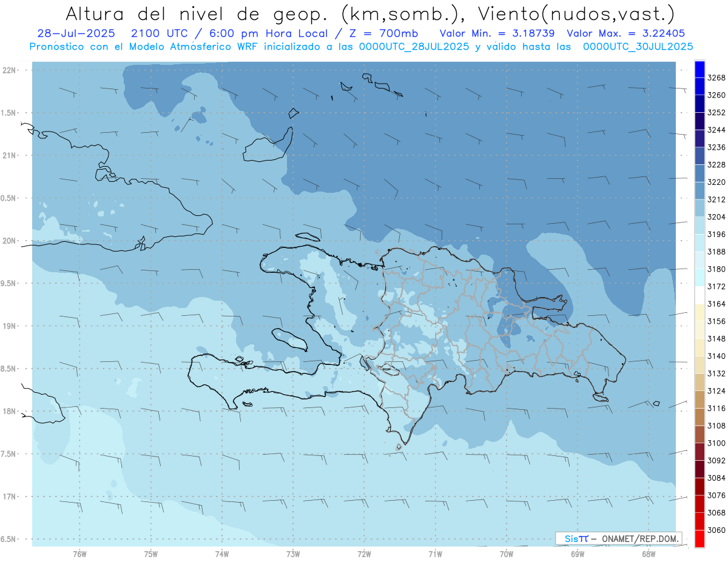Screen dimensions: 728x562
Task: Click the dark red band between 3076 and 3084
Action: click(699, 486)
